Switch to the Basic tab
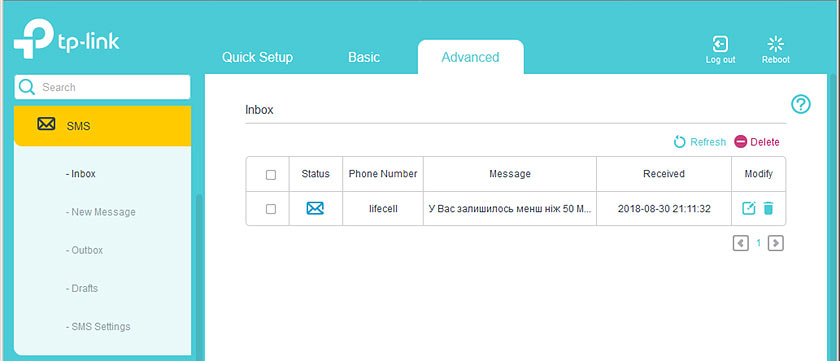The image size is (840, 361). (x=364, y=57)
